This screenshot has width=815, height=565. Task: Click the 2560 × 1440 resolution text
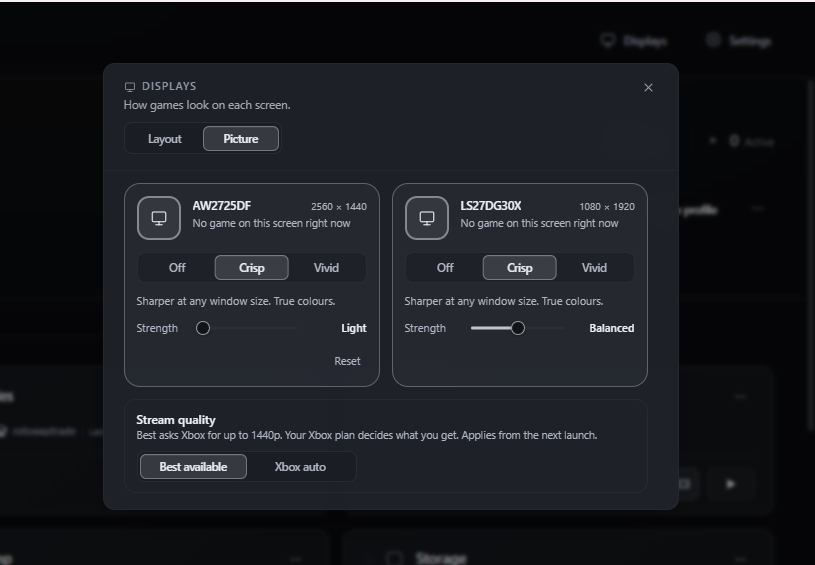point(339,207)
